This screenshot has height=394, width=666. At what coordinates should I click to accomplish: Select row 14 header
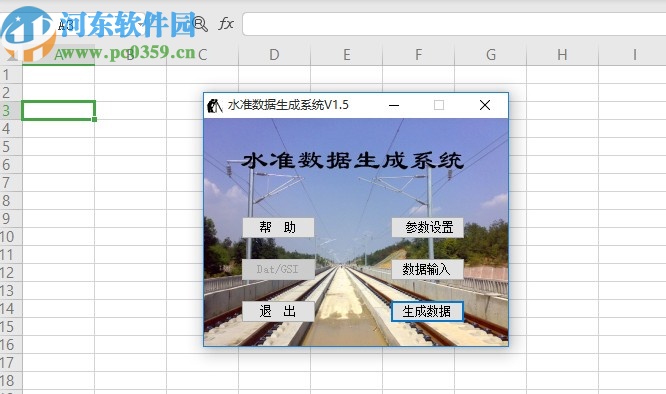[11, 309]
